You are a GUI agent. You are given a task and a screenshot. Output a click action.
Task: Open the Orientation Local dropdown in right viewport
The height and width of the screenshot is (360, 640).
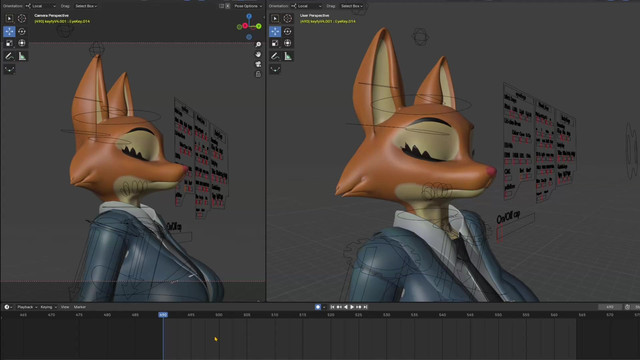(307, 6)
